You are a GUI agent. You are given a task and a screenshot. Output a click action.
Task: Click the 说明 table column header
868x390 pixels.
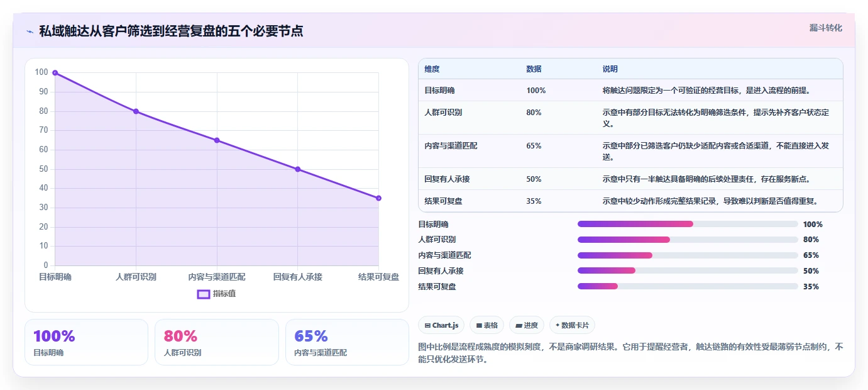tap(610, 69)
